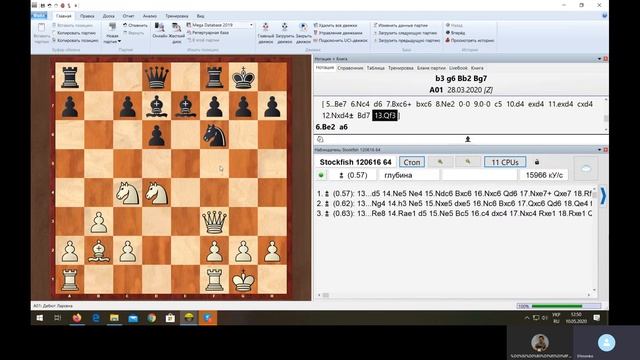The width and height of the screenshot is (640, 360).
Task: Open the Тренировка ribbon tab
Action: (177, 16)
